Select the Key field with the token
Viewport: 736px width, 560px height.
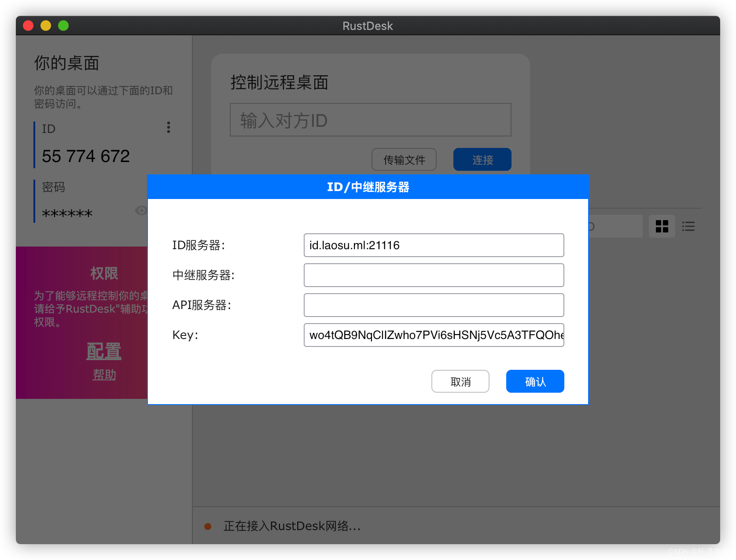pyautogui.click(x=434, y=335)
